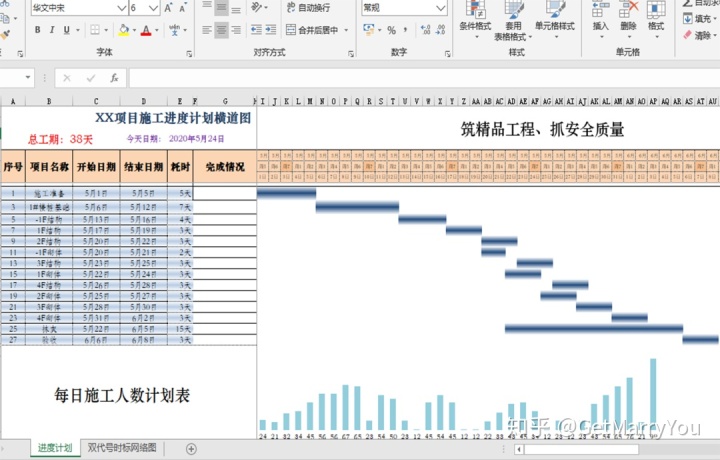Viewport: 720px width, 460px height.
Task: Click the formula bar cancel X
Action: [x=67, y=78]
